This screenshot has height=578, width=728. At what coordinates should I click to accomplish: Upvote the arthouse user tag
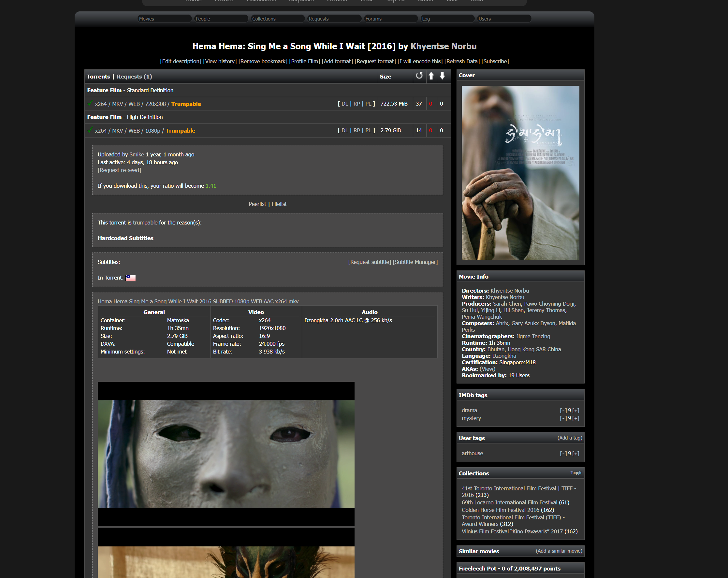point(576,454)
